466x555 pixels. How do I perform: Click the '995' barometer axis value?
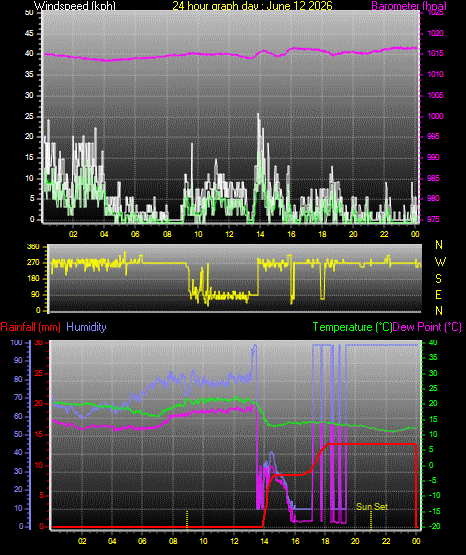point(433,136)
